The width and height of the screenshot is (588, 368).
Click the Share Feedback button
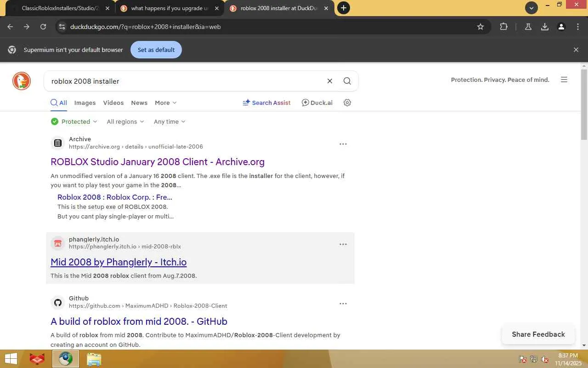(x=538, y=334)
